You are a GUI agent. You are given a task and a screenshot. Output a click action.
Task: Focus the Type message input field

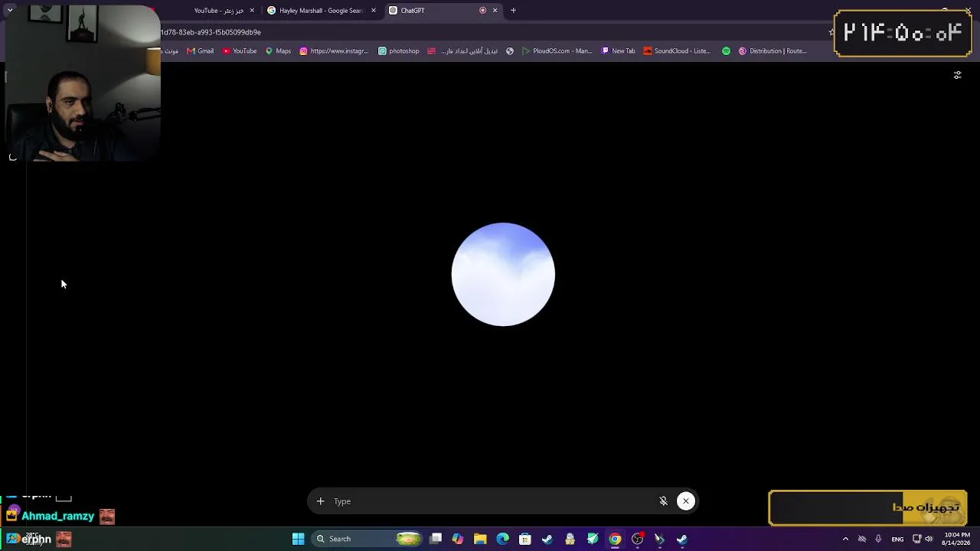490,501
